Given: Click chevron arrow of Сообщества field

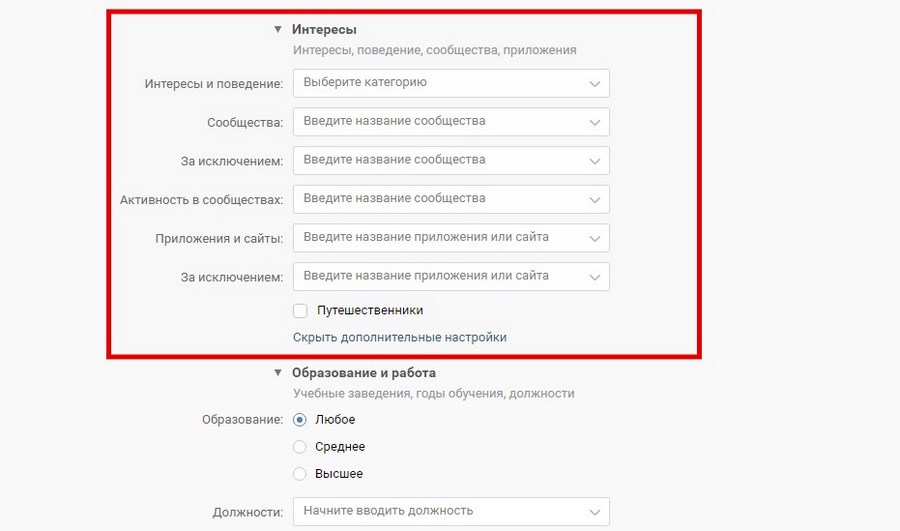Looking at the screenshot, I should (x=595, y=122).
